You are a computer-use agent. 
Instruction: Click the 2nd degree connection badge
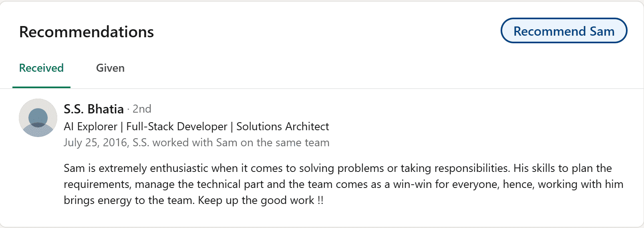(x=142, y=109)
